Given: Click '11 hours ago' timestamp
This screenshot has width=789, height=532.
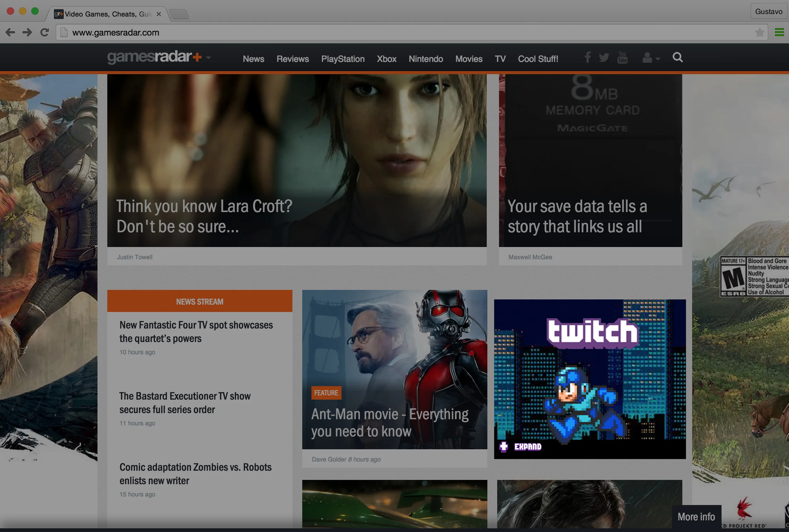Looking at the screenshot, I should coord(137,423).
